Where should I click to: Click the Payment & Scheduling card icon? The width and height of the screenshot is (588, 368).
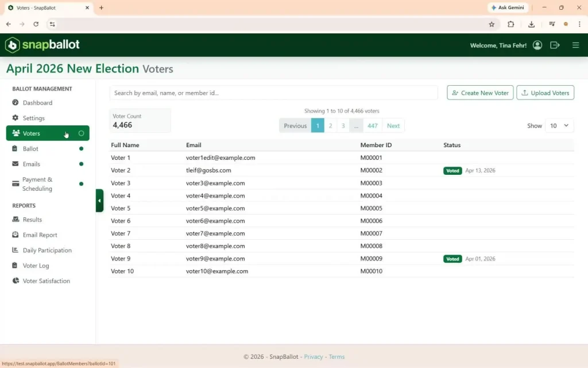(x=16, y=183)
